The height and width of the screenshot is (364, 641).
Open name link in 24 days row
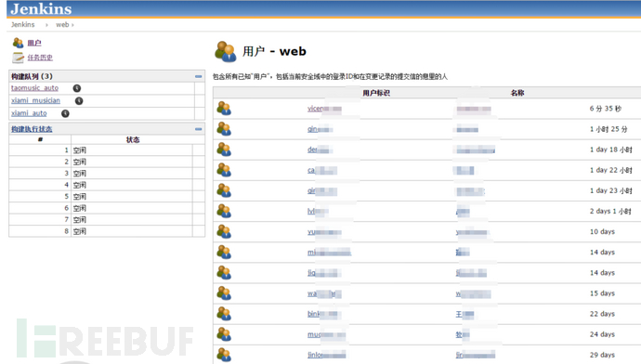coord(463,334)
